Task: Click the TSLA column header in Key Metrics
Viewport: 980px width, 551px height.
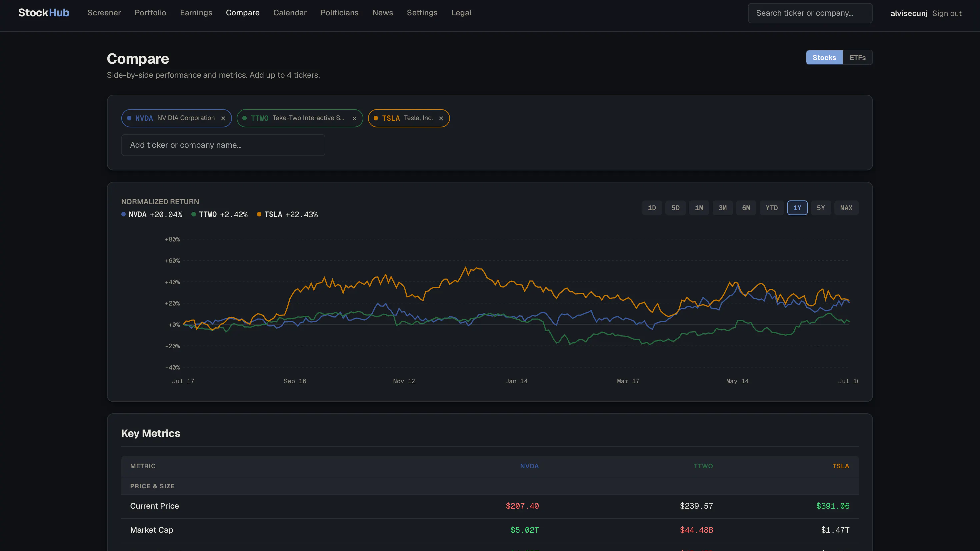Action: click(x=841, y=466)
